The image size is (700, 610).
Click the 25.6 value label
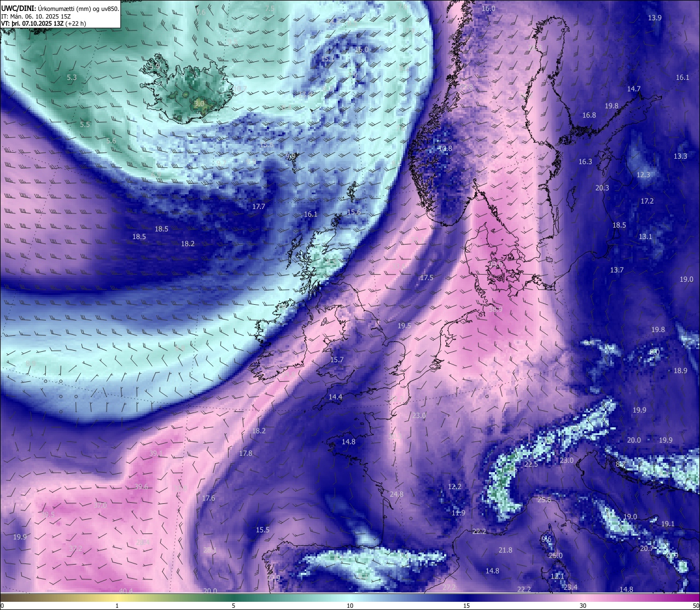(x=544, y=499)
